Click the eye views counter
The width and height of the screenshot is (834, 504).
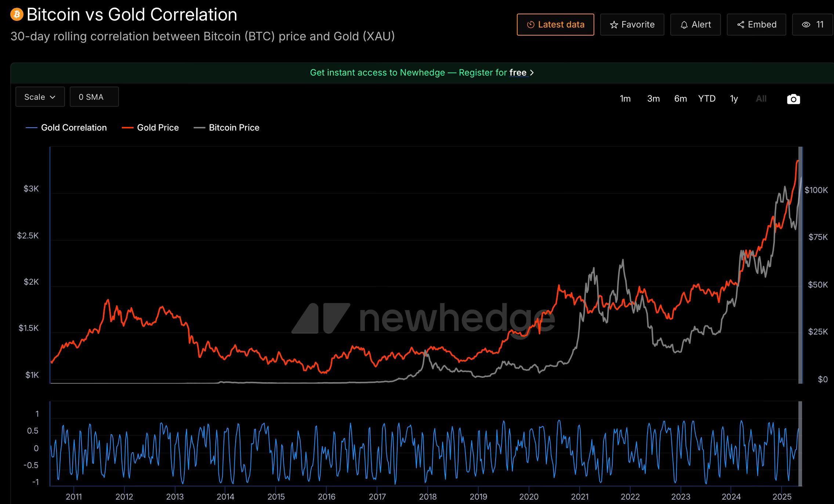click(x=813, y=25)
